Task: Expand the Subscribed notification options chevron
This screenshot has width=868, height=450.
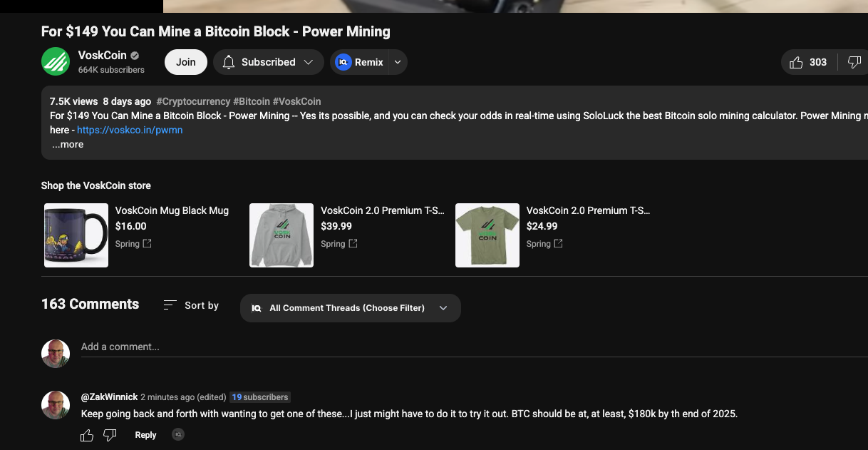Action: pyautogui.click(x=309, y=62)
